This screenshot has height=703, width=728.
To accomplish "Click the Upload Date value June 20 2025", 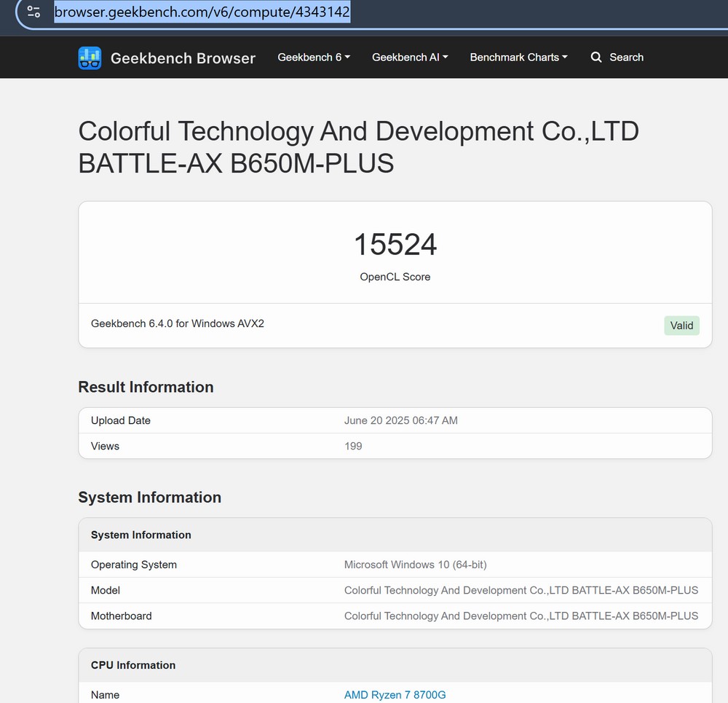I will point(400,420).
